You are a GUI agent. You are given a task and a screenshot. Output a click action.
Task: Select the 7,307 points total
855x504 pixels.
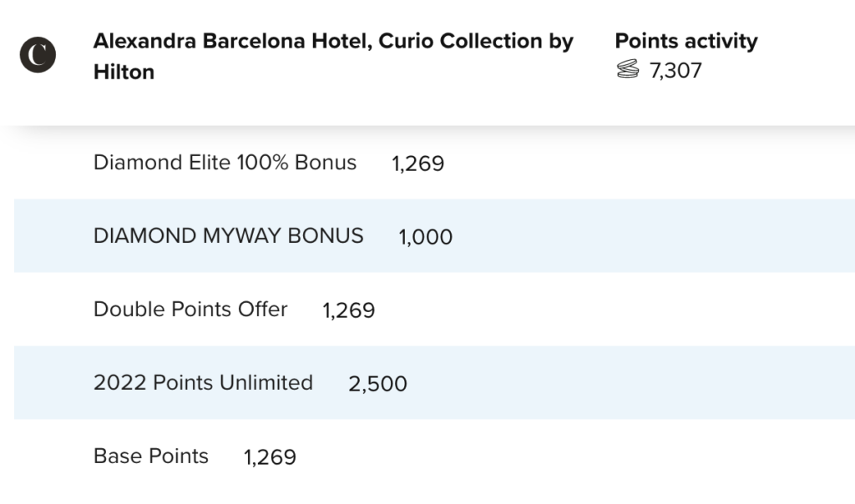675,70
